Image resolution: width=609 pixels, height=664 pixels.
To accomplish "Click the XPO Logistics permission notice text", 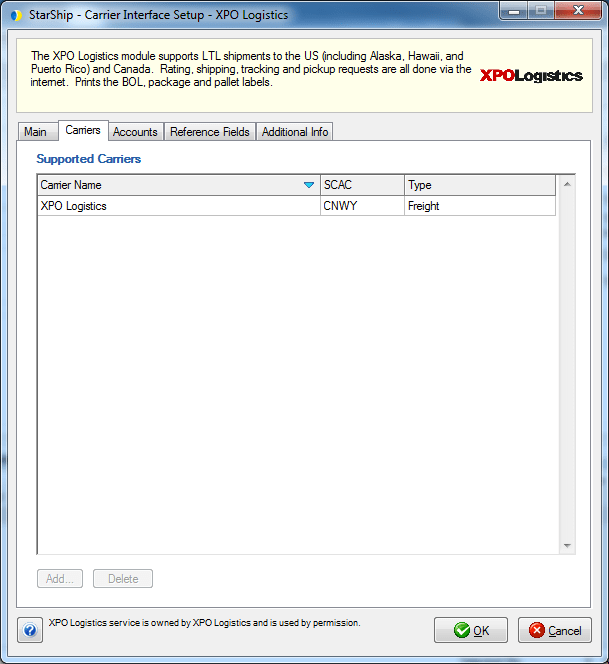I will (x=205, y=623).
